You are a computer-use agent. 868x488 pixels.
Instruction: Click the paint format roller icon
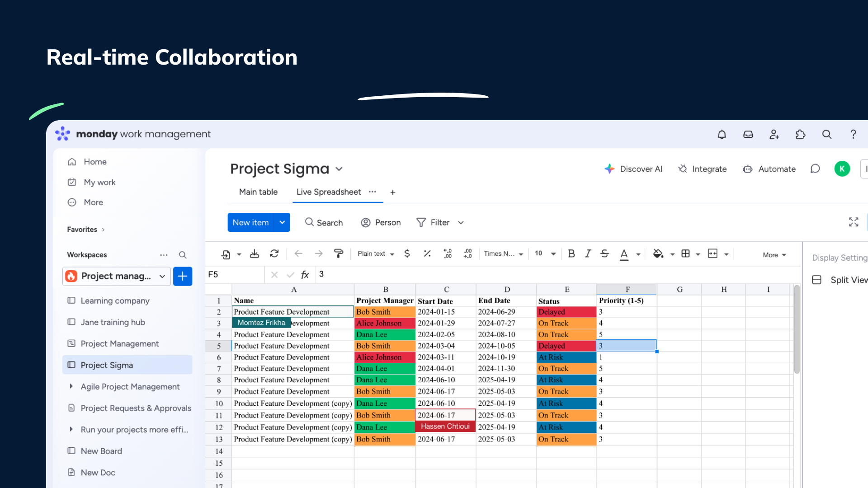click(x=338, y=253)
